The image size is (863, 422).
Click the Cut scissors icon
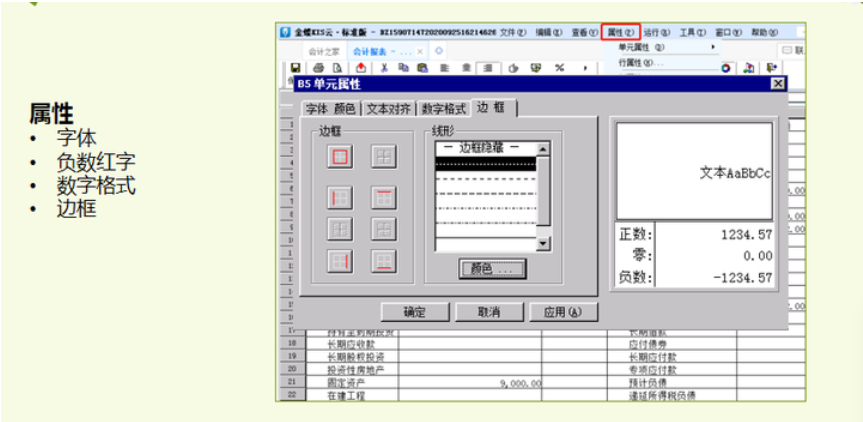coord(384,68)
